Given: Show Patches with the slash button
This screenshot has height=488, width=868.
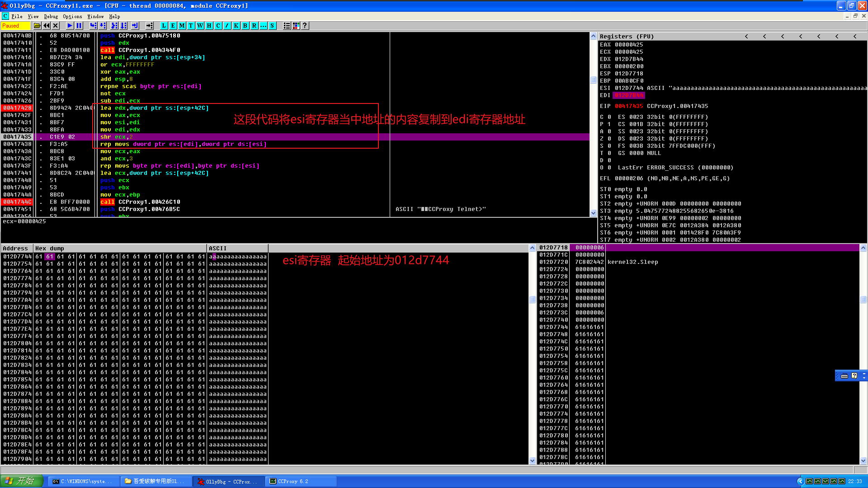Looking at the screenshot, I should 227,26.
